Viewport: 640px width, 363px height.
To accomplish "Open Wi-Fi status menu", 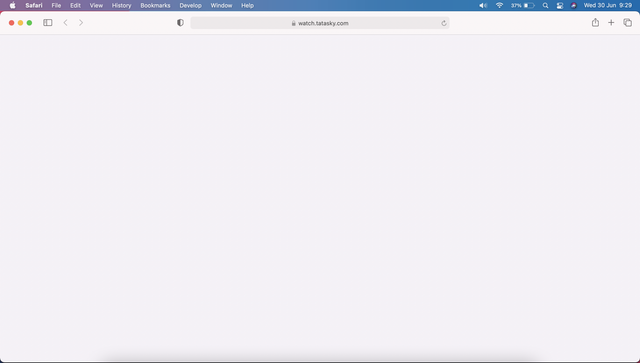I will (x=499, y=5).
